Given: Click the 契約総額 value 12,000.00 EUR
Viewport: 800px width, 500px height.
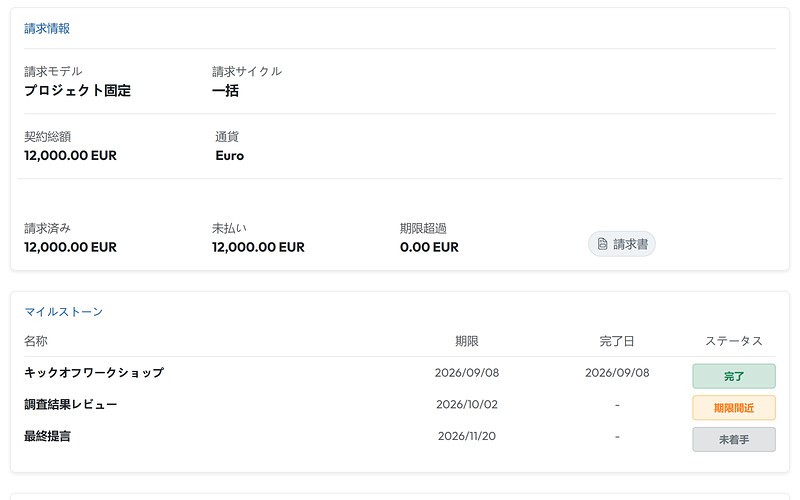Looking at the screenshot, I should [70, 156].
